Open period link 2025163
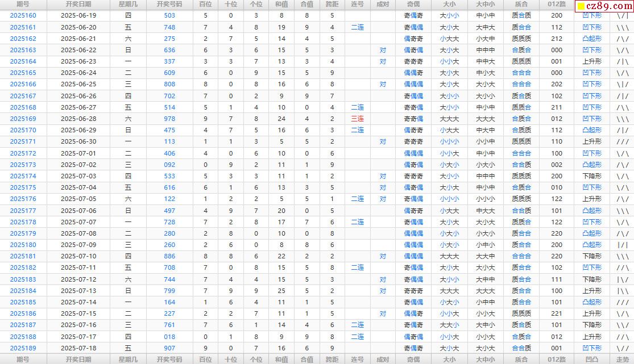 coord(23,50)
